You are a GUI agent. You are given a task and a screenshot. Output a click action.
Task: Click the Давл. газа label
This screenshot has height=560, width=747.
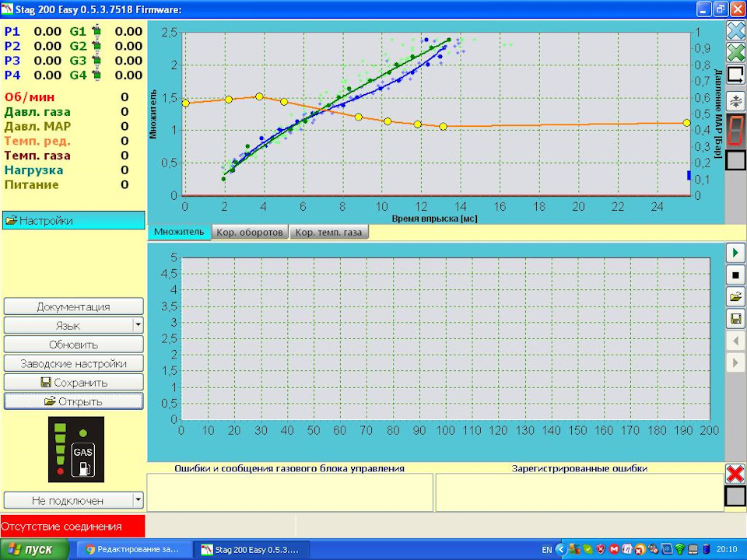pos(37,112)
